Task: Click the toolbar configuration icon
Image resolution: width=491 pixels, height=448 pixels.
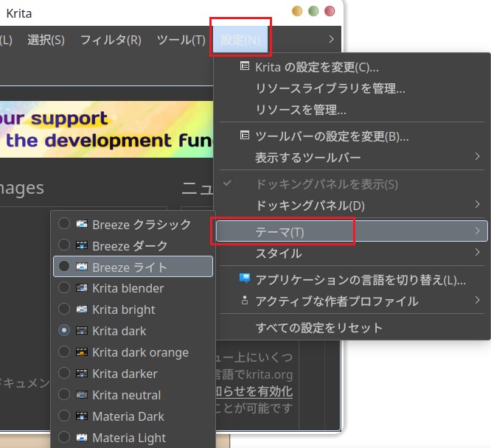Action: pos(245,136)
